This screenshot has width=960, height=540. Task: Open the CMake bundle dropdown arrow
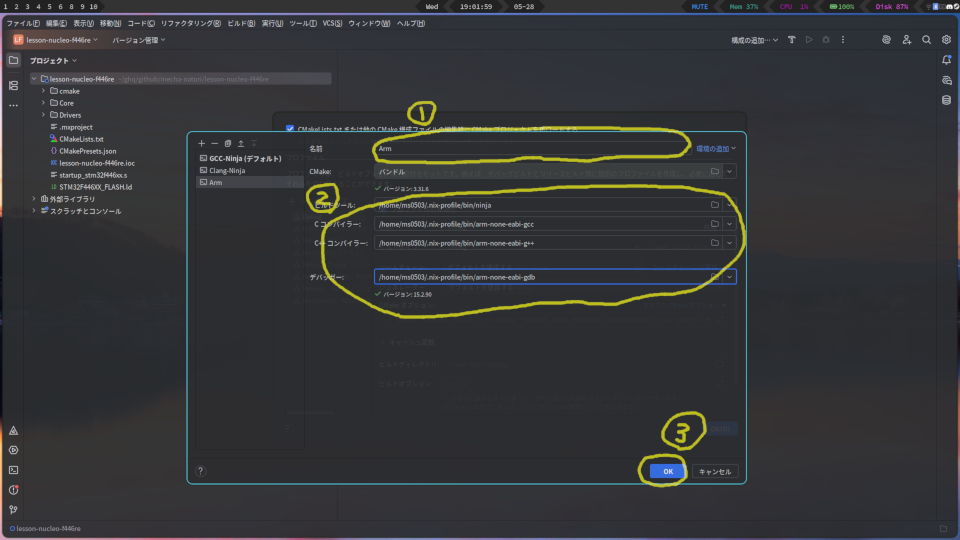730,172
